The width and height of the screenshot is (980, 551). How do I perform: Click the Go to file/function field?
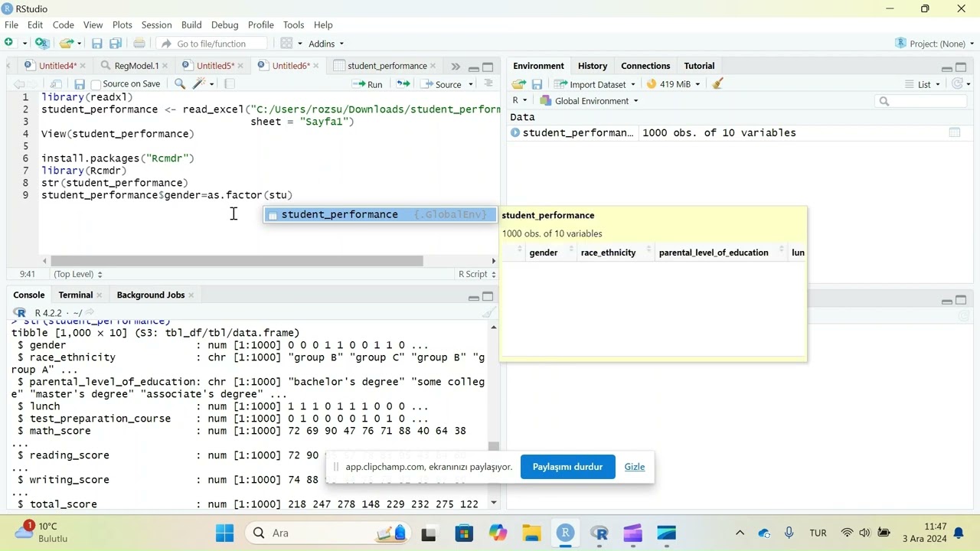tap(211, 44)
